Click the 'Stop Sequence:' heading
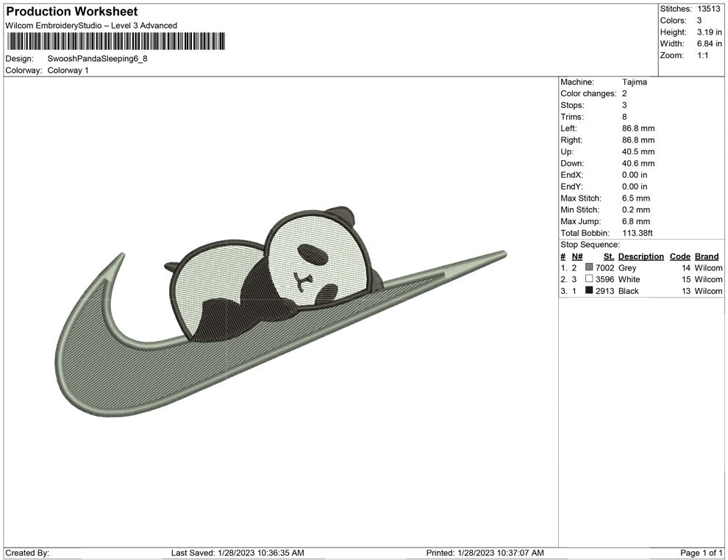 point(590,245)
